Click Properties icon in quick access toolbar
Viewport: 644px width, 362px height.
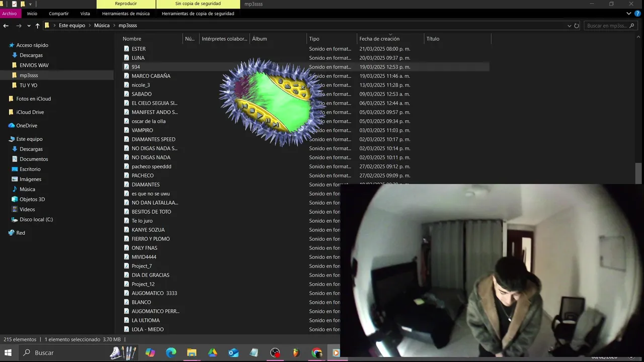pos(14,4)
